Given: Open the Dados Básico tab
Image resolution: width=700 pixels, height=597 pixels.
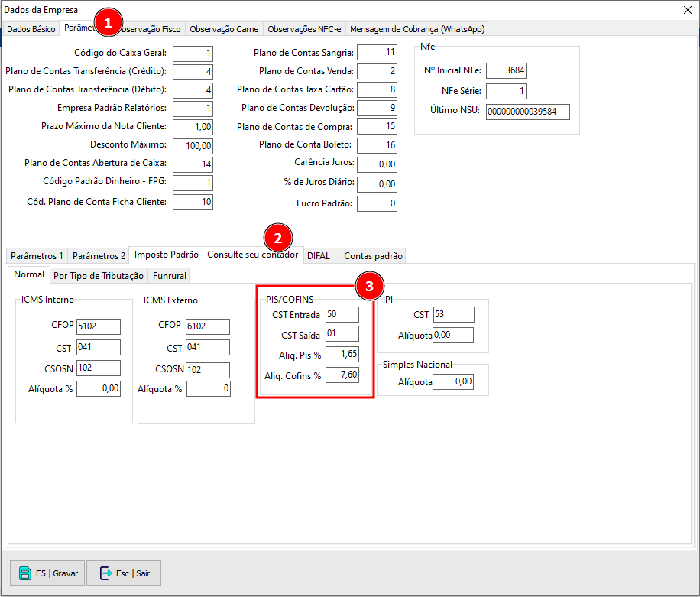Looking at the screenshot, I should (x=31, y=29).
